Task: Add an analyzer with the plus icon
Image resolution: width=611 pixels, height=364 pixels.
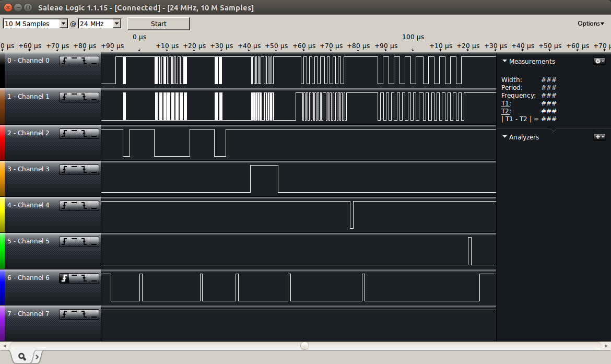Action: (x=599, y=137)
